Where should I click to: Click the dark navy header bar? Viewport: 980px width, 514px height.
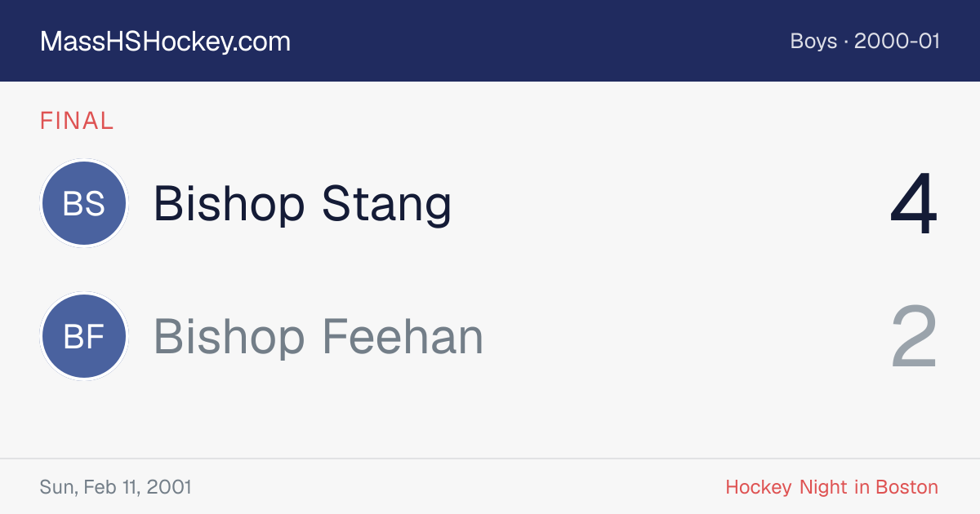pos(490,41)
